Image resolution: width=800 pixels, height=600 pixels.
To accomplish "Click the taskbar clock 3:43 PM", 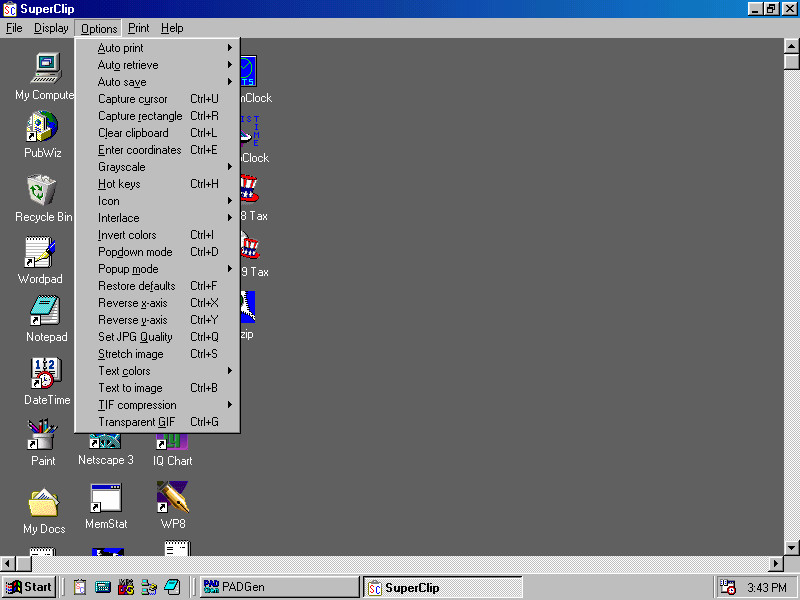I will 767,588.
